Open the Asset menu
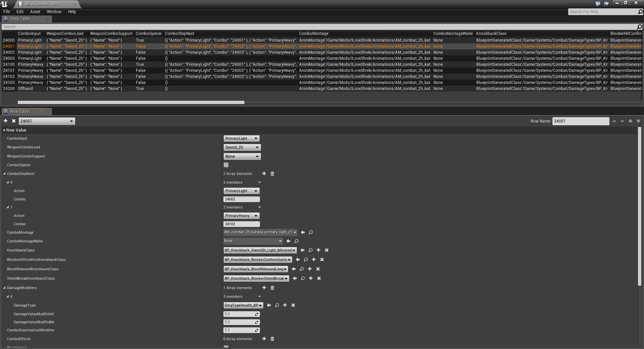 [35, 12]
